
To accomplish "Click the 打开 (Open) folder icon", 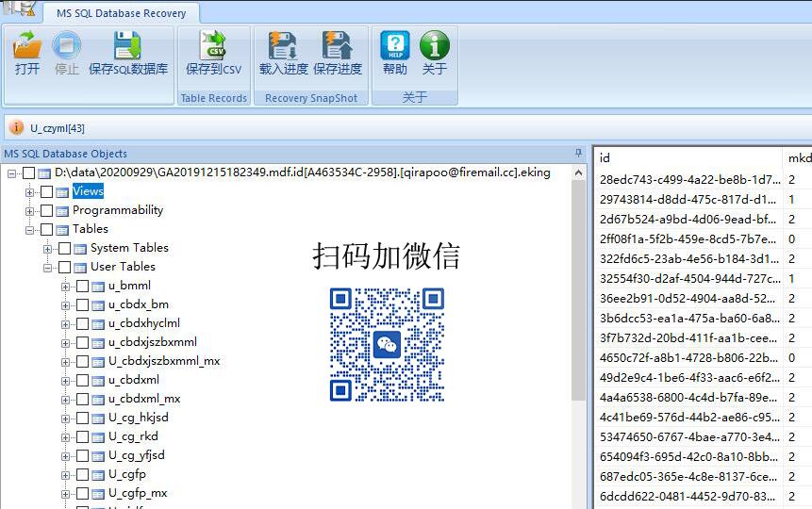I will (27, 45).
